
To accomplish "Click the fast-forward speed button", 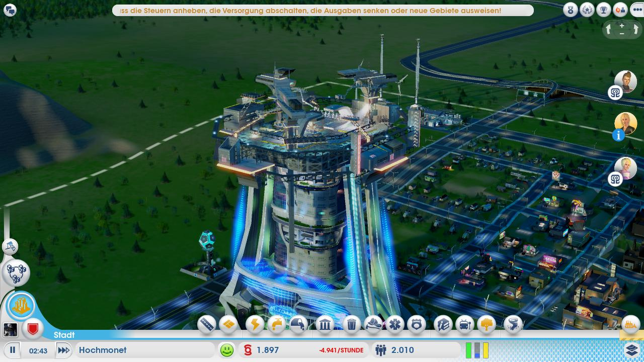I will (x=63, y=350).
